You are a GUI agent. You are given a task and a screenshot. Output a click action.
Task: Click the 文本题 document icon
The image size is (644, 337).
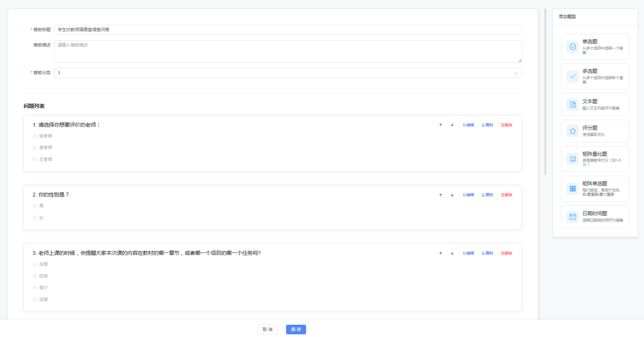pyautogui.click(x=573, y=105)
